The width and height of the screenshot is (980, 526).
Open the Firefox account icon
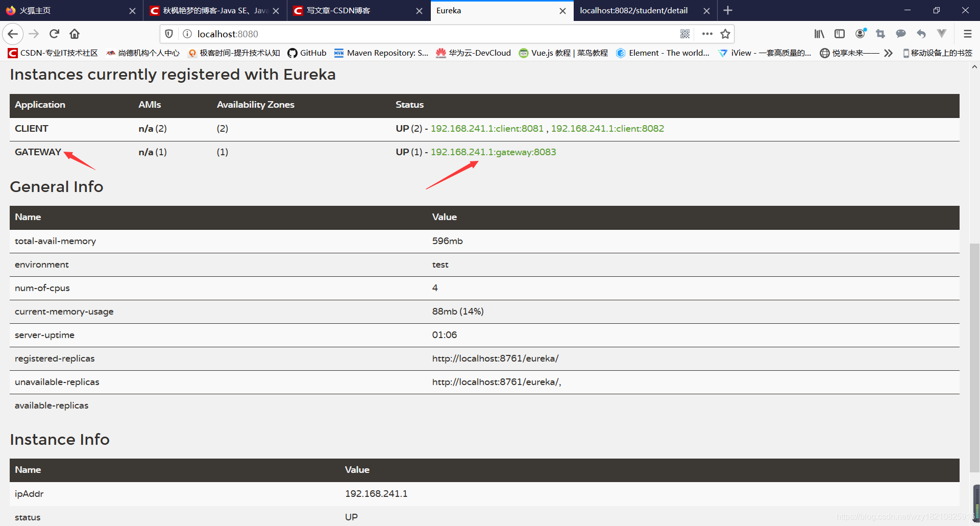coord(861,34)
